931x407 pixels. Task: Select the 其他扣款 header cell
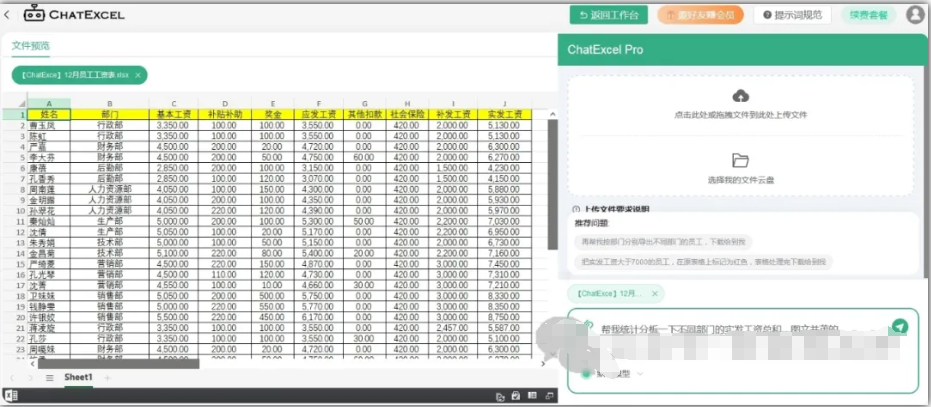[x=364, y=114]
